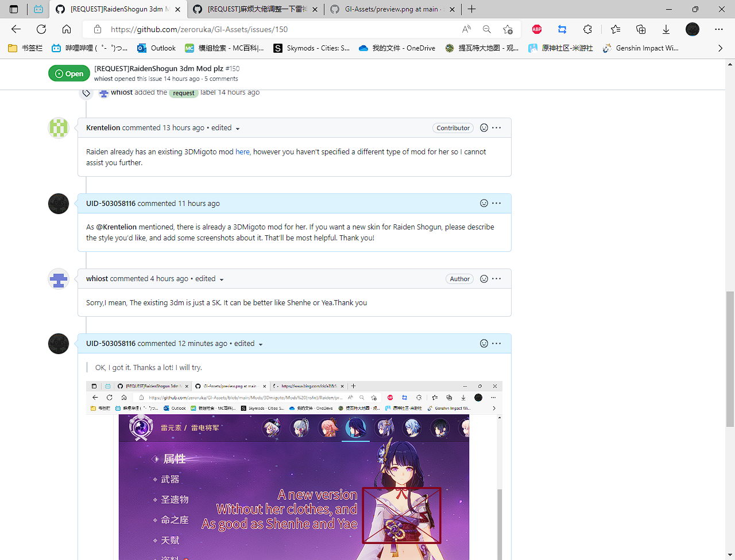Open the smiley reaction picker on Krentelion's comment
Screen dimensions: 735x560
484,127
